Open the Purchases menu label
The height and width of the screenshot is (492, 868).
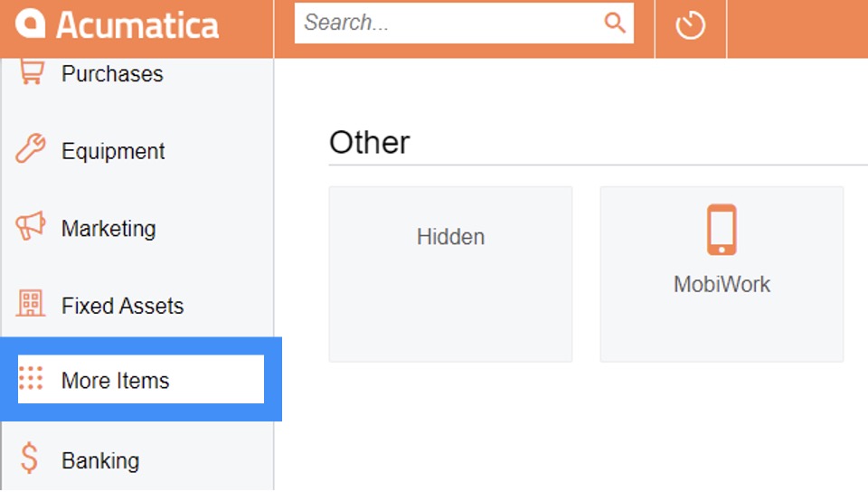click(112, 74)
